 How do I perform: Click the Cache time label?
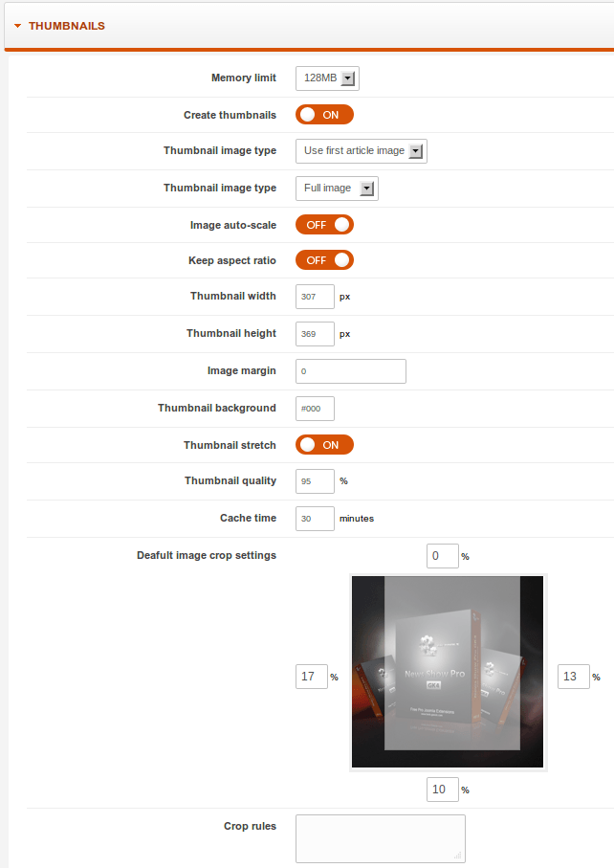248,518
